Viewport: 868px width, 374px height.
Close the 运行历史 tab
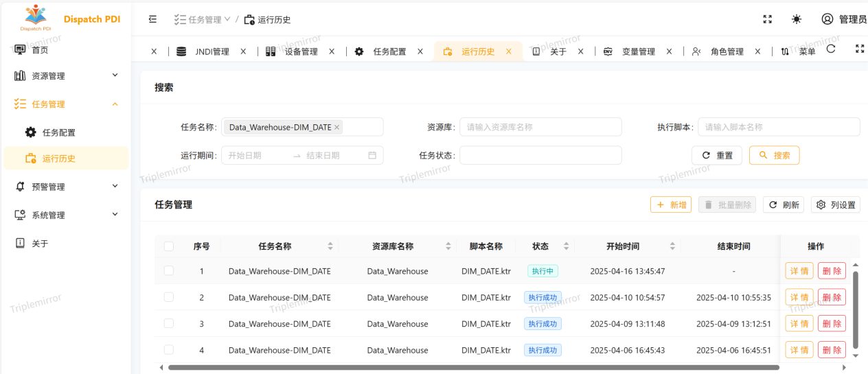(509, 51)
